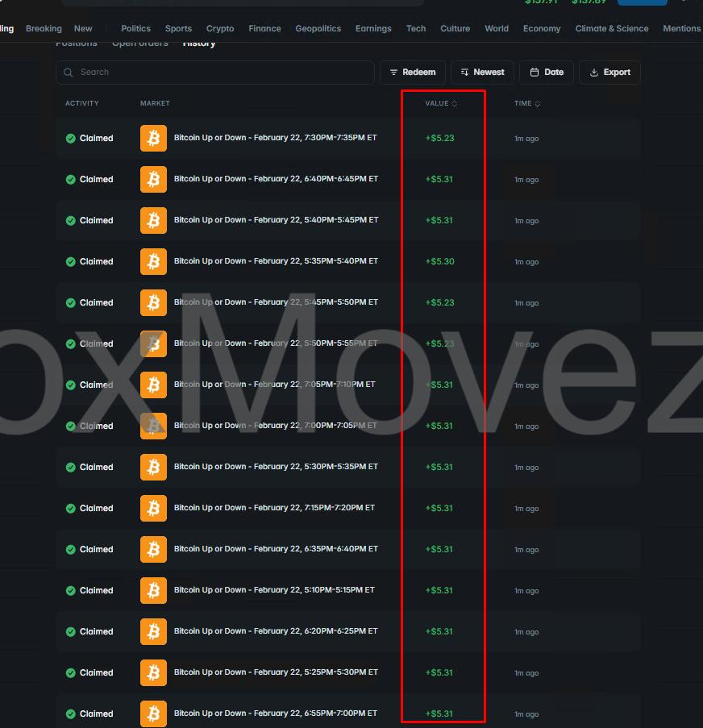Open the World category
Viewport: 703px width, 728px height.
pyautogui.click(x=497, y=28)
